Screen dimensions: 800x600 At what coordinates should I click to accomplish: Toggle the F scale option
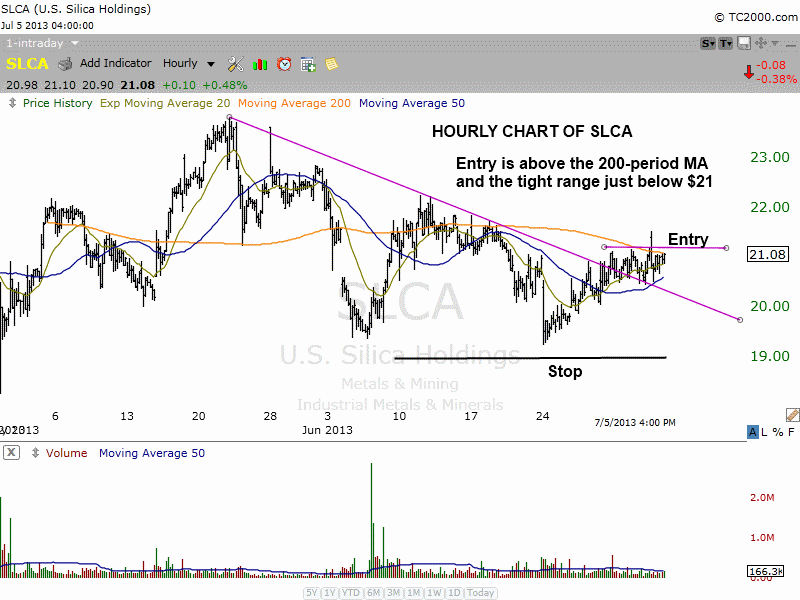click(x=791, y=432)
